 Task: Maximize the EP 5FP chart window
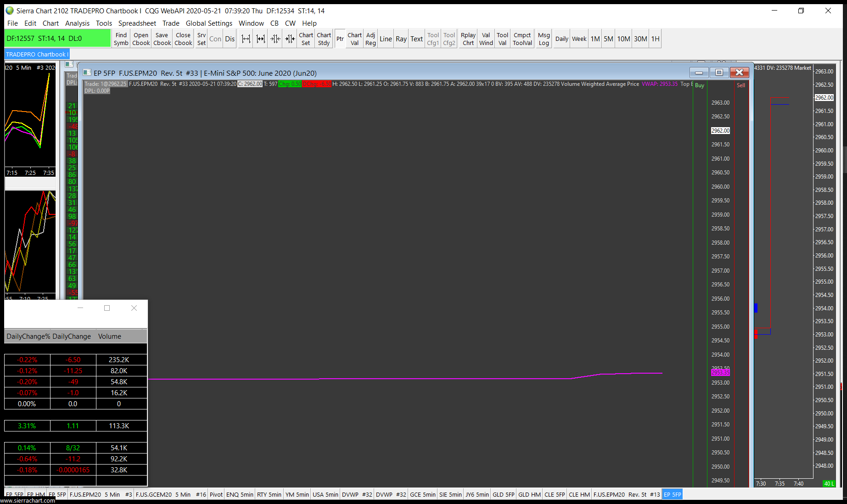point(719,73)
